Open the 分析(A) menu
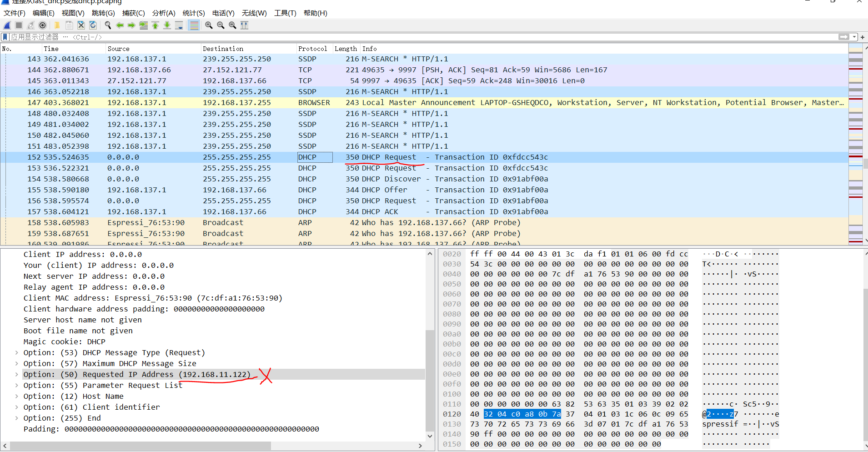 pos(163,13)
